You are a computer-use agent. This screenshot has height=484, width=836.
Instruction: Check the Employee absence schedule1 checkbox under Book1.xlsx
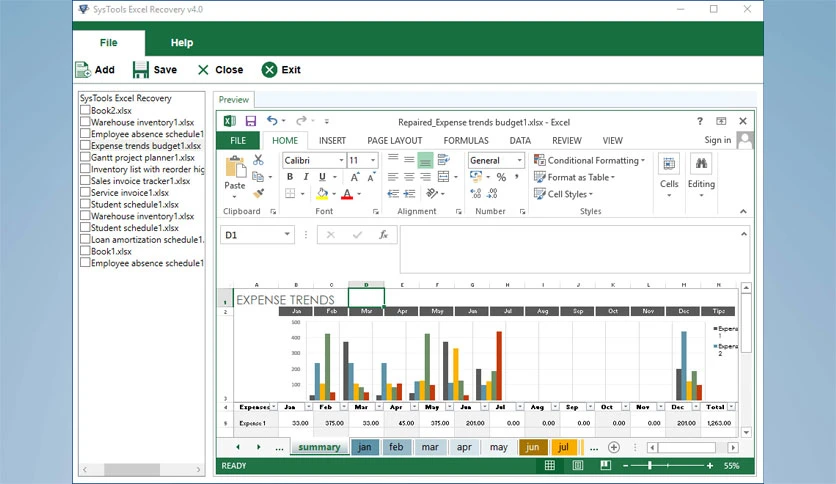click(85, 262)
